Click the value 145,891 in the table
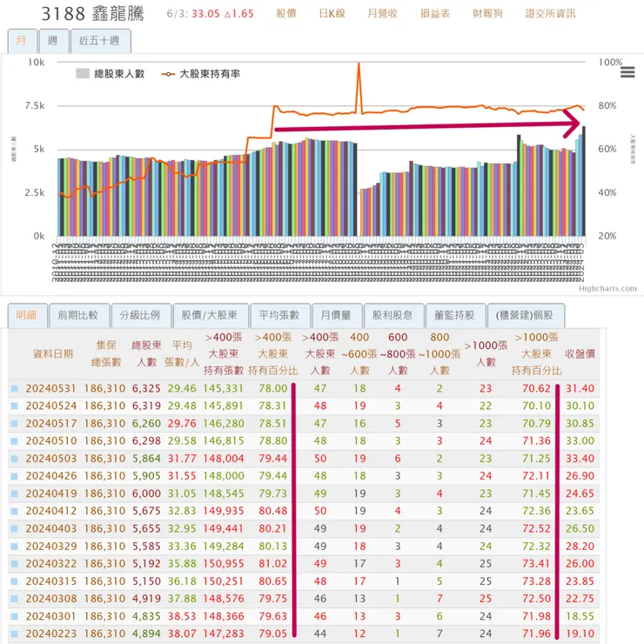This screenshot has height=644, width=644. click(x=224, y=406)
